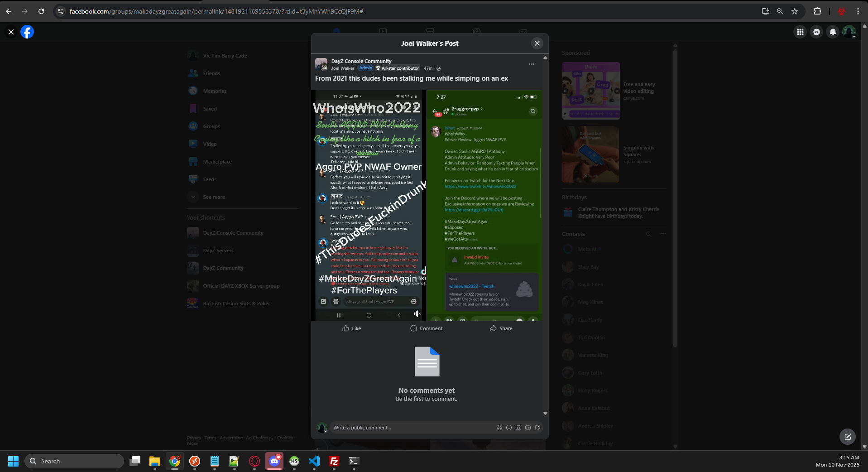
Task: Open the Facebook menu grid
Action: [x=800, y=32]
